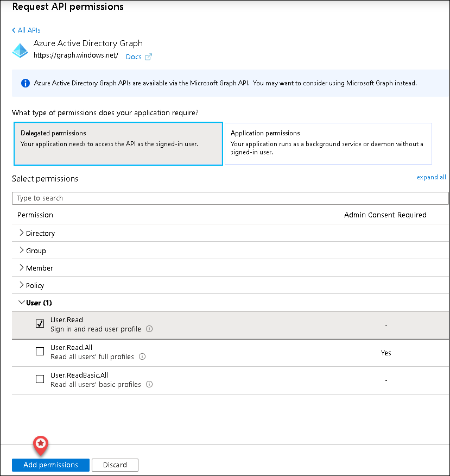The height and width of the screenshot is (476, 450).
Task: Click the Azure Active Directory Graph logo icon
Action: pyautogui.click(x=20, y=51)
